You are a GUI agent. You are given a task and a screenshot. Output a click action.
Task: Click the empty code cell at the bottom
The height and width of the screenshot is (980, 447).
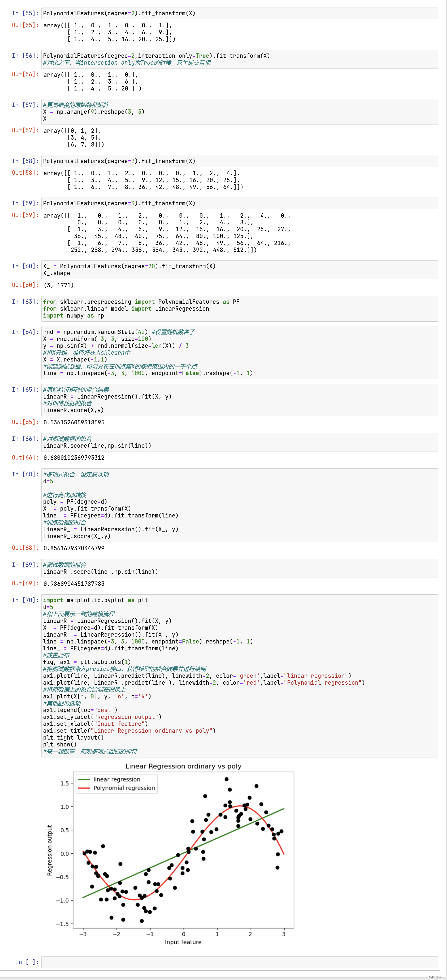tap(240, 962)
